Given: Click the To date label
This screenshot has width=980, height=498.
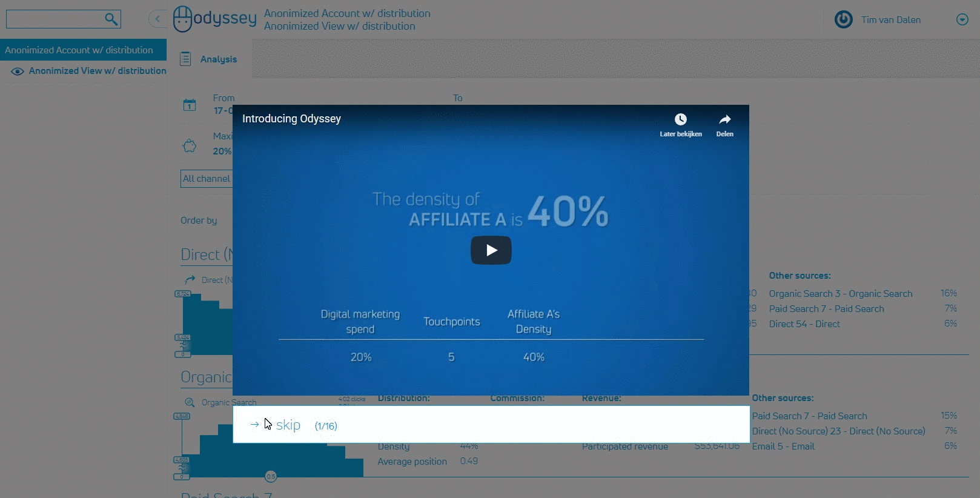Looking at the screenshot, I should pos(458,98).
